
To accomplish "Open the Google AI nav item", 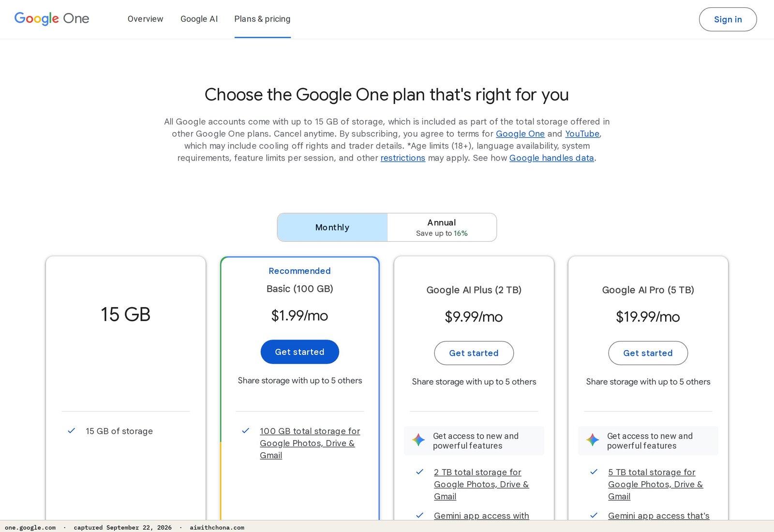I will pos(199,19).
